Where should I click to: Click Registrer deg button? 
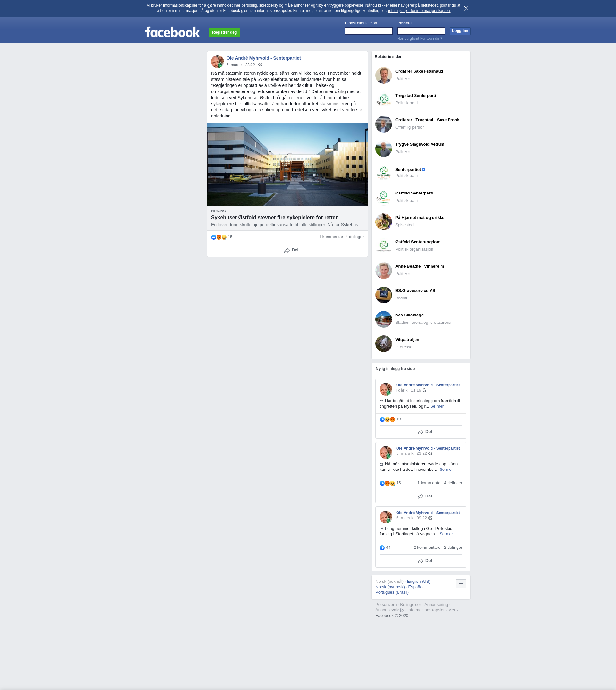coord(224,32)
